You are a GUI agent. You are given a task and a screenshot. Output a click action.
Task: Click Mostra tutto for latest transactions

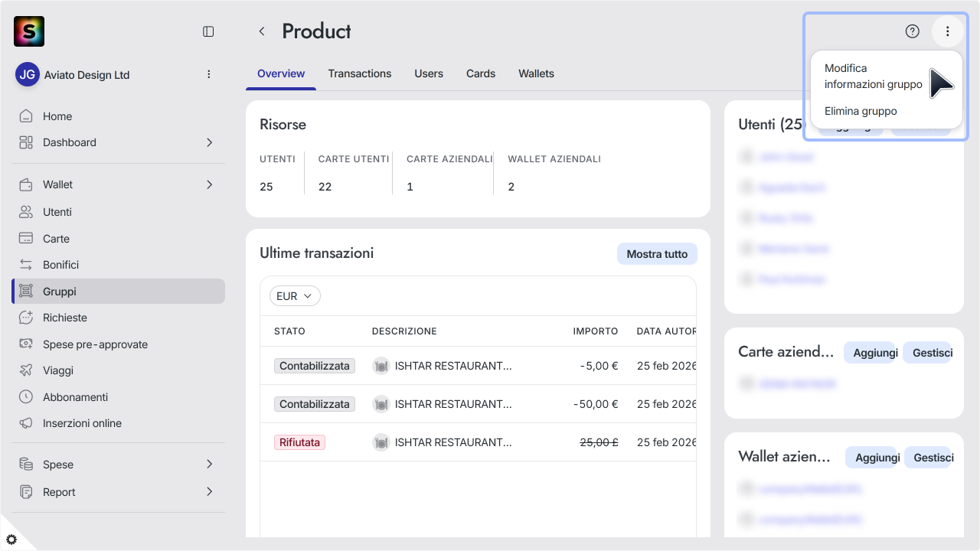657,254
